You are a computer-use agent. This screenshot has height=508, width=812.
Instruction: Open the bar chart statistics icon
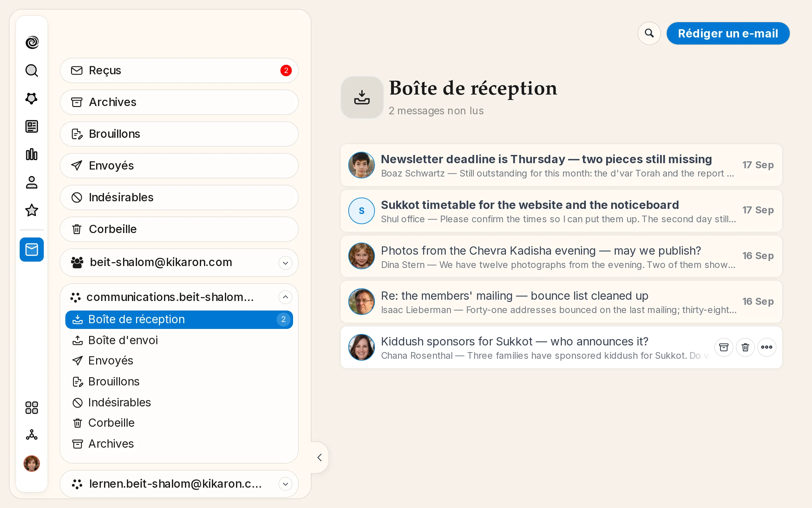point(32,155)
